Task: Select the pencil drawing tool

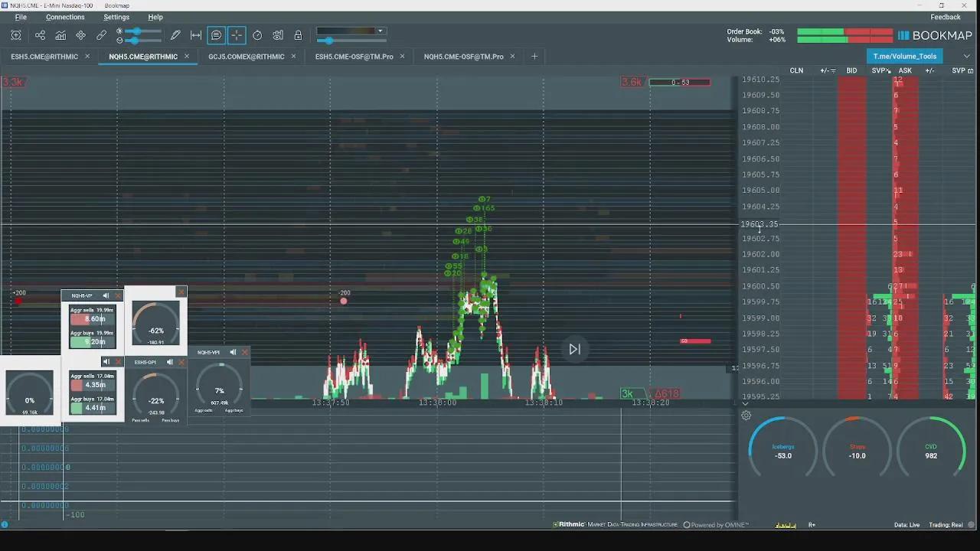Action: [x=175, y=35]
